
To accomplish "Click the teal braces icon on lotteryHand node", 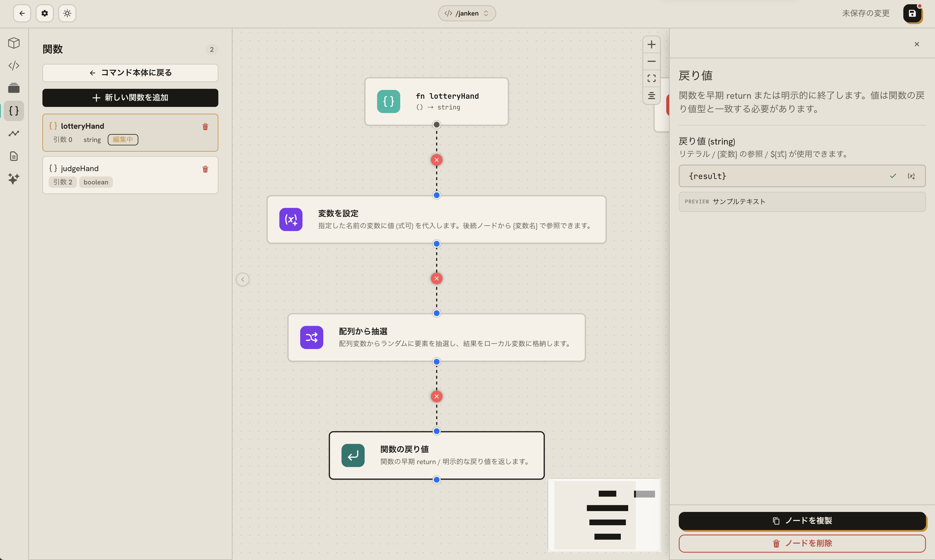I will 389,102.
